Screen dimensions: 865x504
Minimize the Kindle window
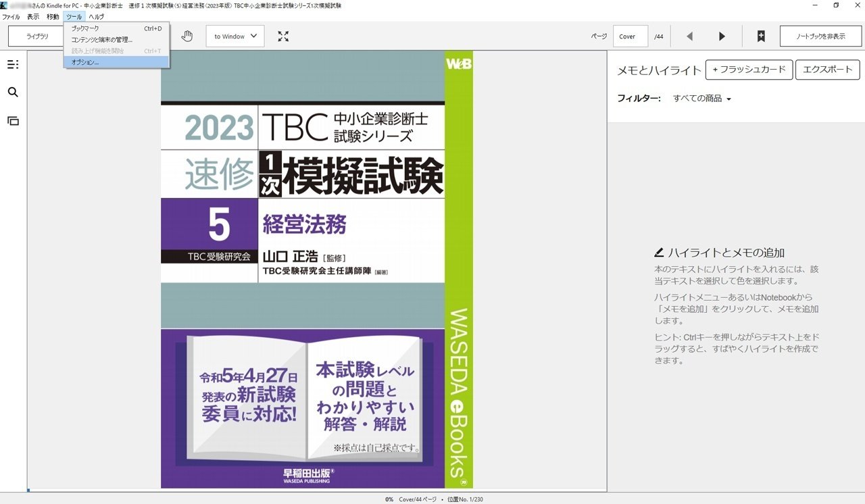click(816, 5)
